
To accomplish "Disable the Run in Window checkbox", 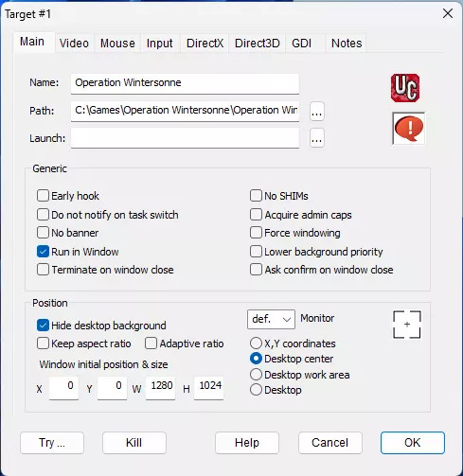I will pos(43,252).
